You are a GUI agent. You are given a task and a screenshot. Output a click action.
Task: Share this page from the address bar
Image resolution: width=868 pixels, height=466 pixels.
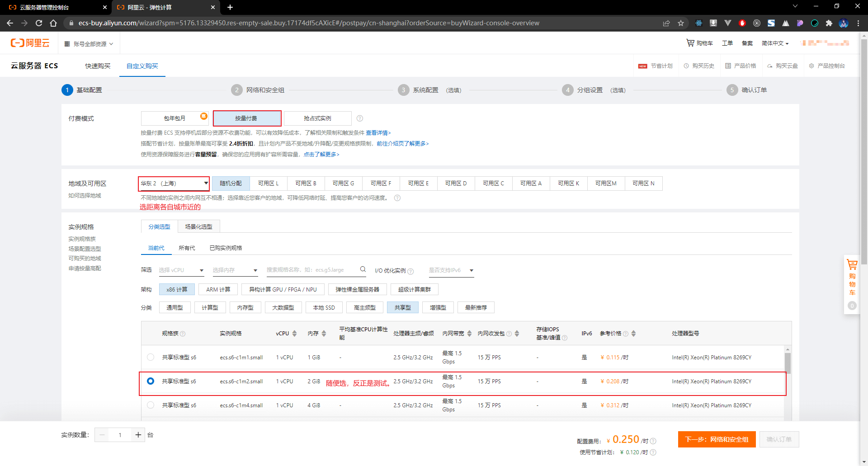(666, 23)
